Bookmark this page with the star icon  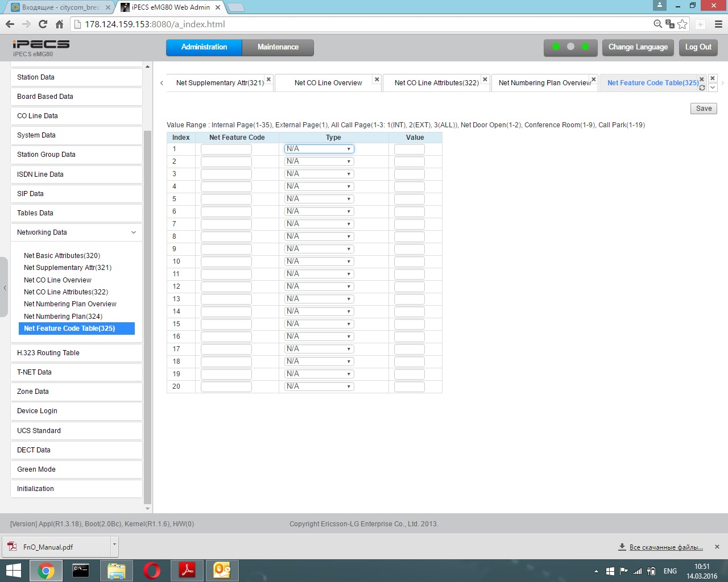[682, 24]
